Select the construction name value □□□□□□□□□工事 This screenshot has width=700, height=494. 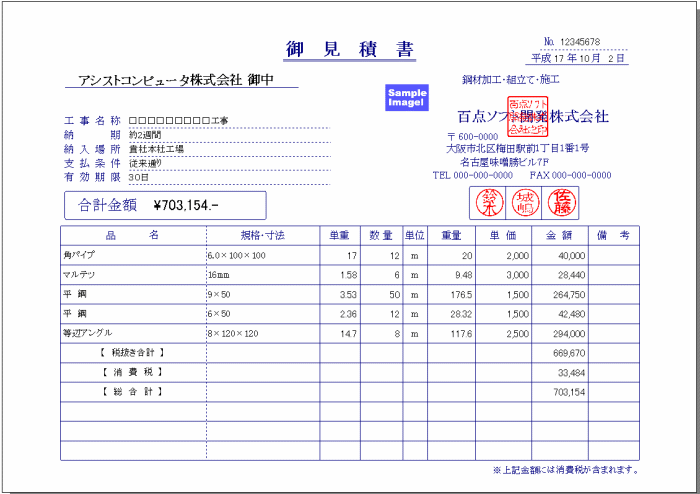tap(179, 120)
